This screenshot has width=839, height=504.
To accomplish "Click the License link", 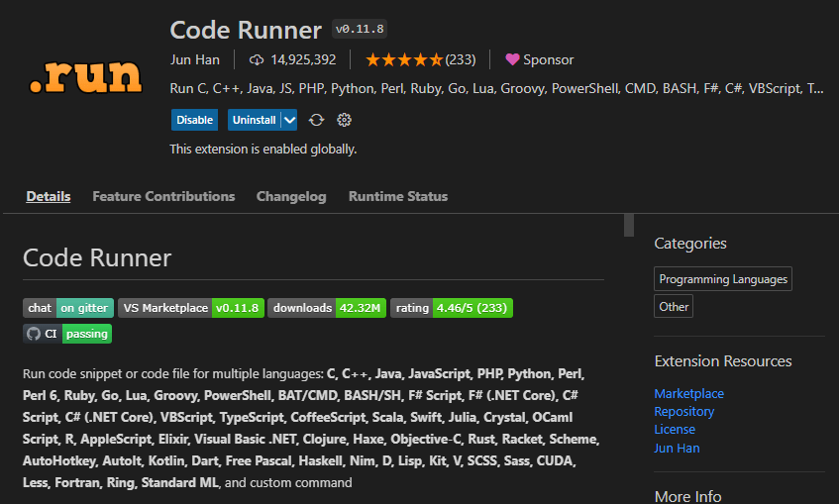I will coord(675,429).
